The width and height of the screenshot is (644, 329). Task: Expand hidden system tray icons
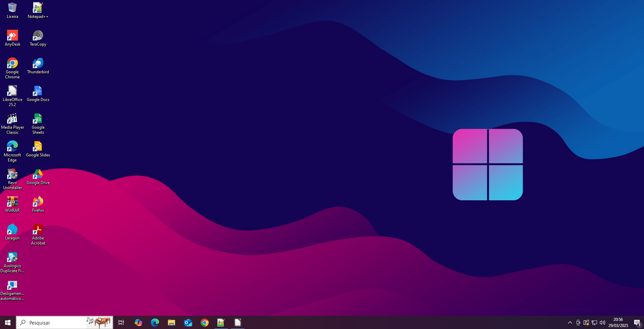tap(569, 322)
